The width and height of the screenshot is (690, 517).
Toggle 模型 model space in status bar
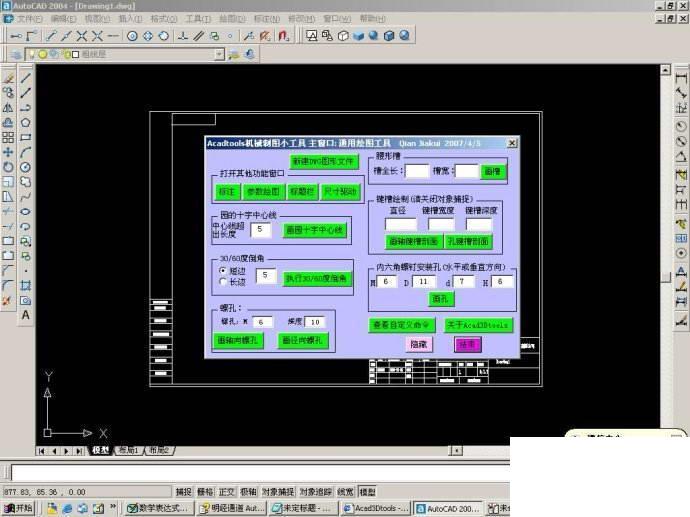pos(367,492)
